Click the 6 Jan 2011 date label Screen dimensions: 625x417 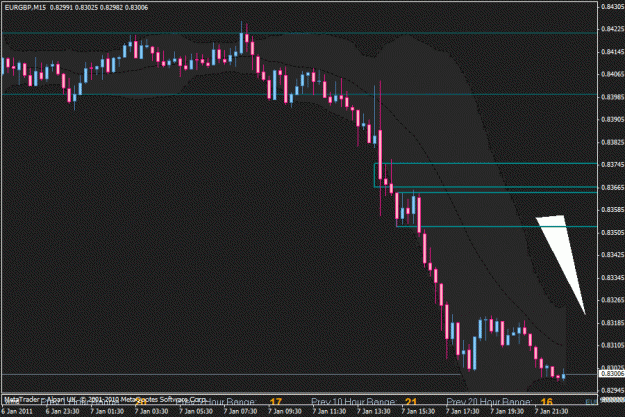[x=17, y=411]
